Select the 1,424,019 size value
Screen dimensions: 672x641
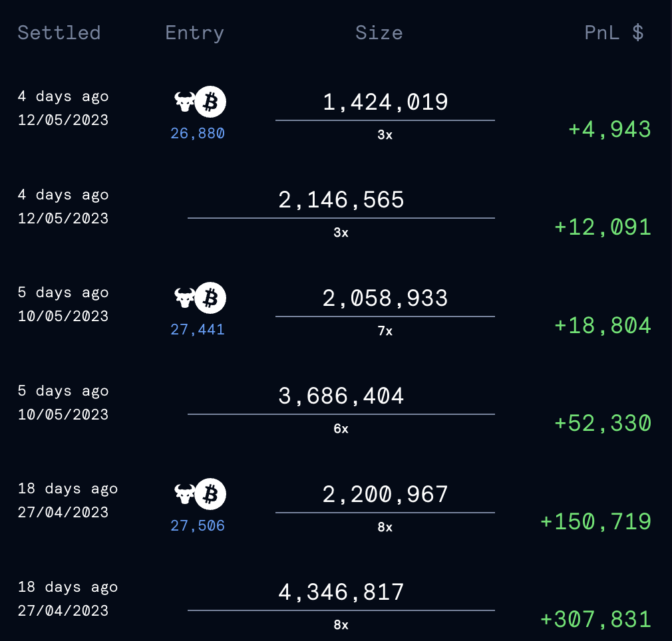click(385, 102)
